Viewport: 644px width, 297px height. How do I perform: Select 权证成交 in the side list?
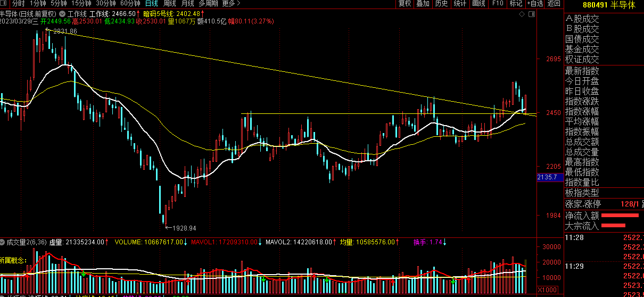click(x=582, y=60)
